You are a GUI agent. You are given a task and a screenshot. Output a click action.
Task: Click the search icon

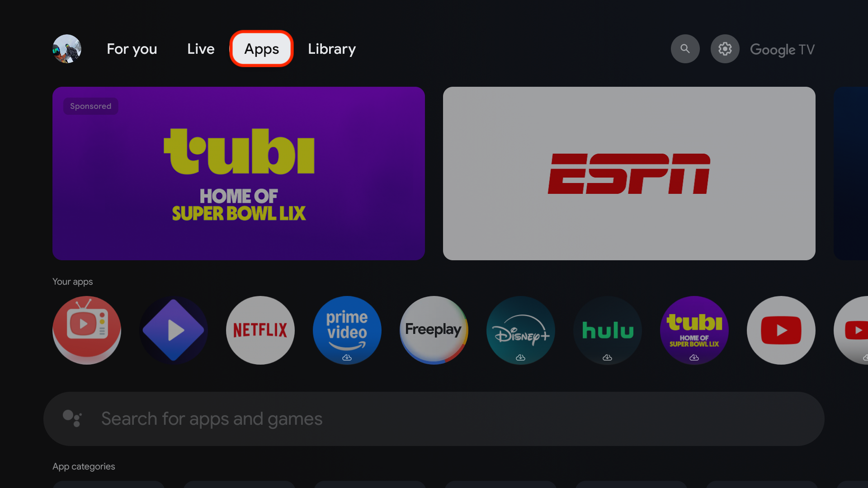click(x=685, y=48)
